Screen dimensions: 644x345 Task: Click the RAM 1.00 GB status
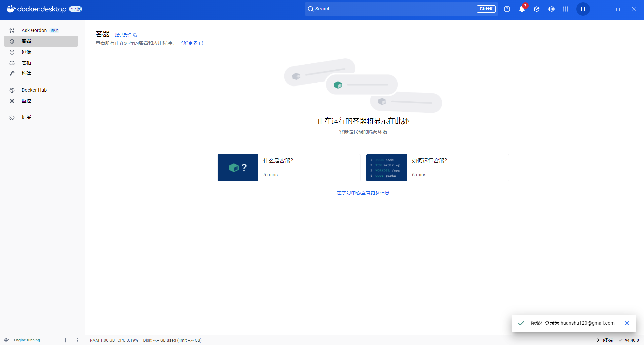102,340
